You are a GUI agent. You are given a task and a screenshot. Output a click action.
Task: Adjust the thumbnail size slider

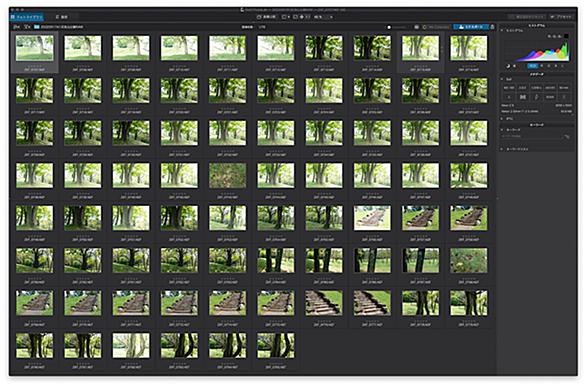point(397,27)
